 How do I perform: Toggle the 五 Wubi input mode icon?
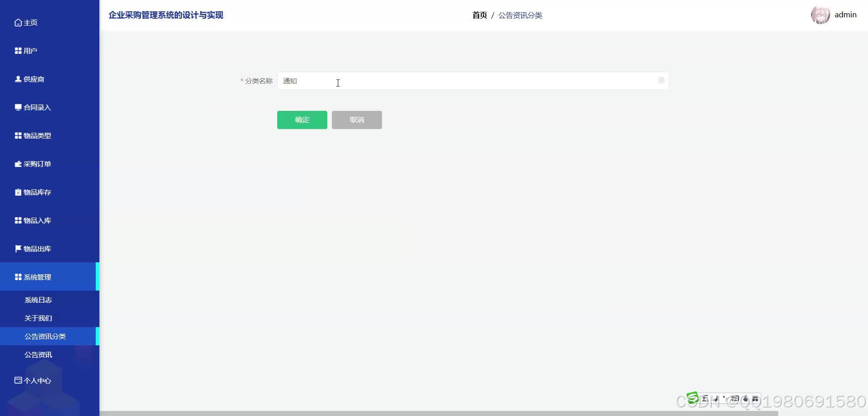pos(705,399)
